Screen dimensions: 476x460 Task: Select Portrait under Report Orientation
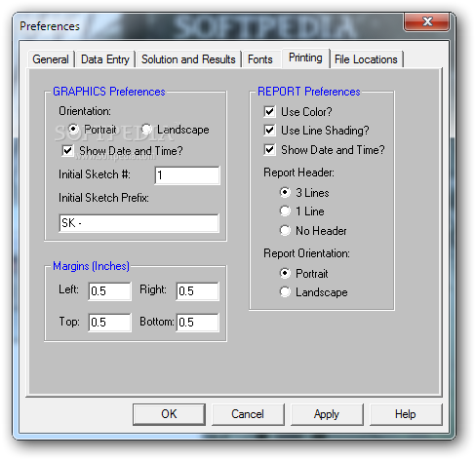[285, 273]
